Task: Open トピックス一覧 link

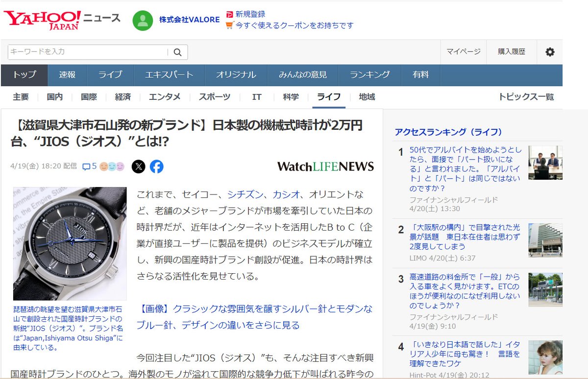Action: pyautogui.click(x=526, y=97)
